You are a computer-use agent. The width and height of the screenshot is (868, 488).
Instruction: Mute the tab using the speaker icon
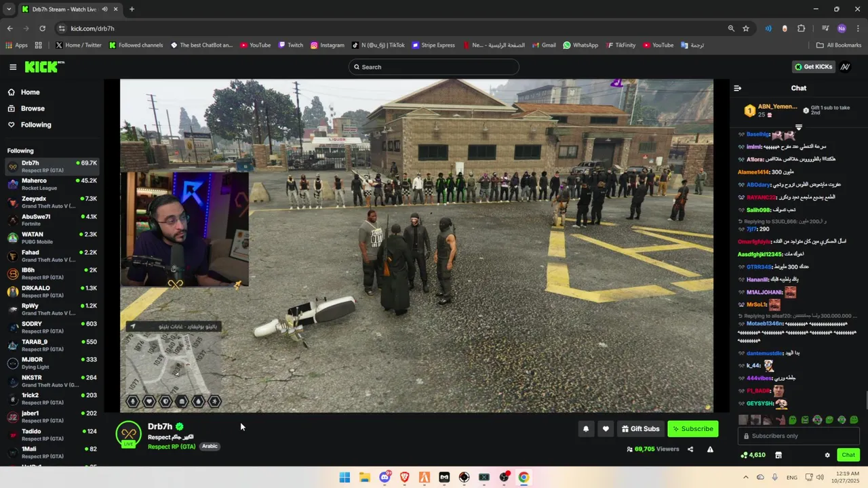[x=104, y=9]
